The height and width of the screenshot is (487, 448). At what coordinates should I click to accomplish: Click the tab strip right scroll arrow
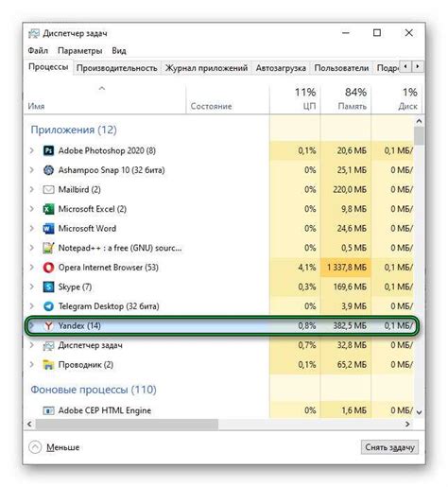(418, 66)
